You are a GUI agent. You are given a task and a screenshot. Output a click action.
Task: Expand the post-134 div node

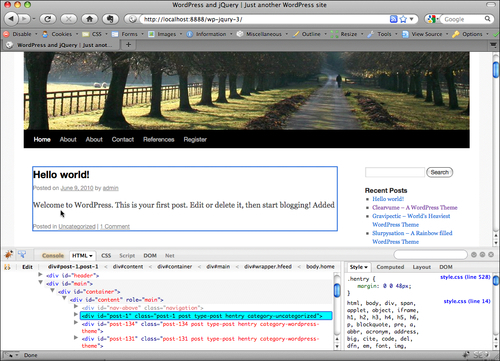pos(76,323)
